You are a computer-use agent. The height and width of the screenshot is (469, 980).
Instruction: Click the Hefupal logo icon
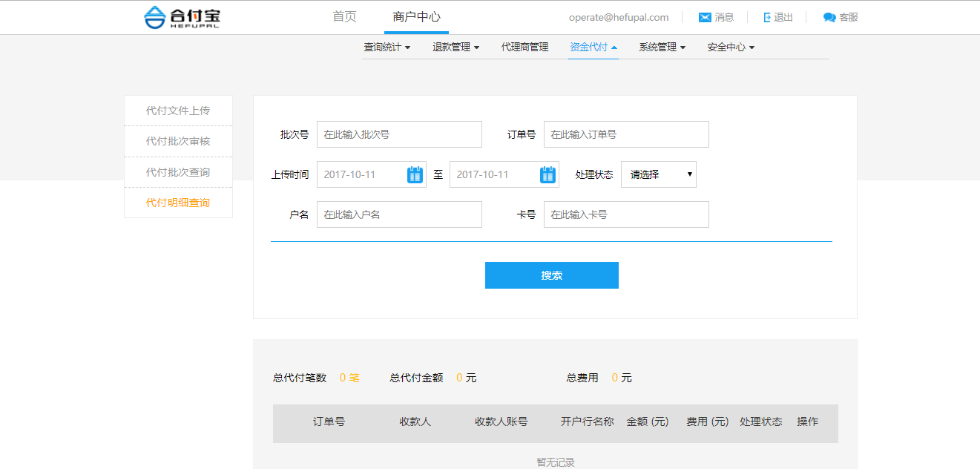[x=154, y=17]
